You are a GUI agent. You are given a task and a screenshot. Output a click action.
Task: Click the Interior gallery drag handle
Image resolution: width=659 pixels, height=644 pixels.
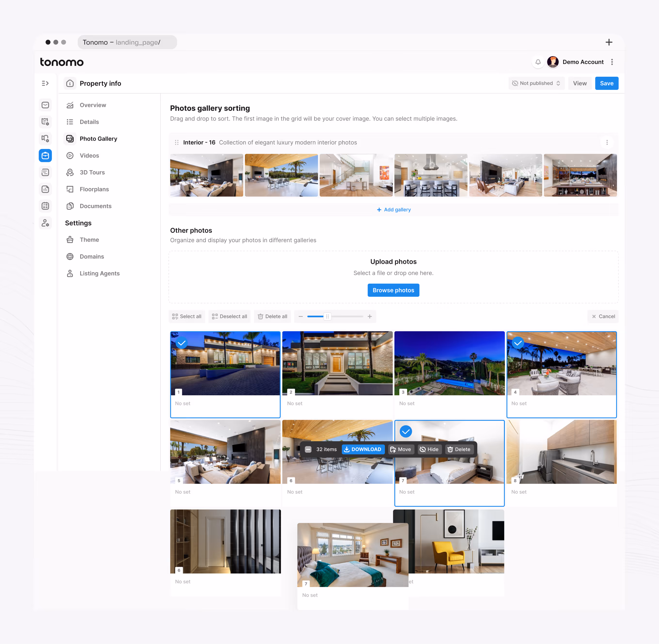coord(177,142)
